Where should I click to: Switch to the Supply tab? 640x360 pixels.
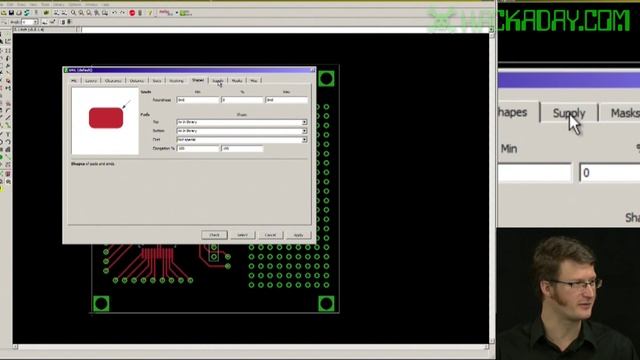coord(218,81)
